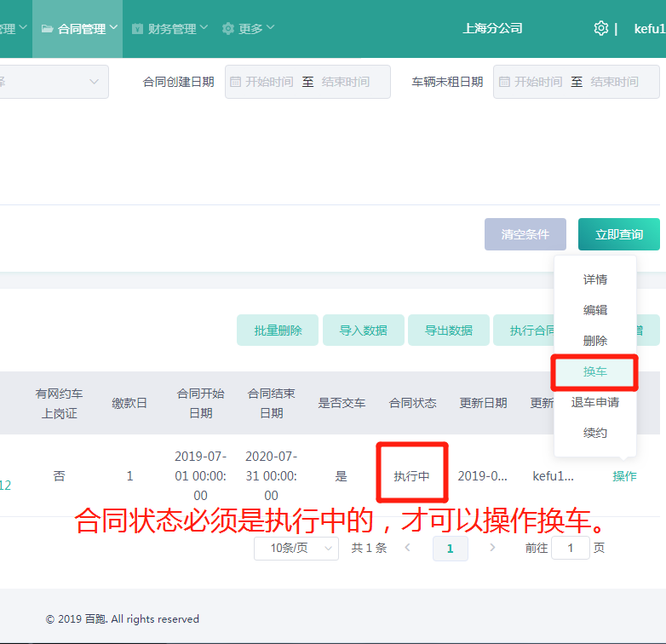The height and width of the screenshot is (644, 666).
Task: Click the 财务管理 icon in navbar
Action: click(x=138, y=29)
